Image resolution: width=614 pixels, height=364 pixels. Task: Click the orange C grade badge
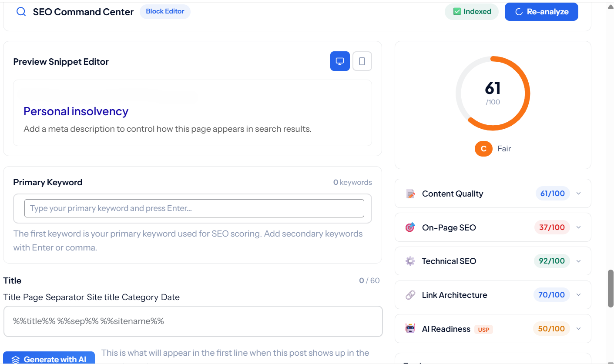tap(483, 149)
